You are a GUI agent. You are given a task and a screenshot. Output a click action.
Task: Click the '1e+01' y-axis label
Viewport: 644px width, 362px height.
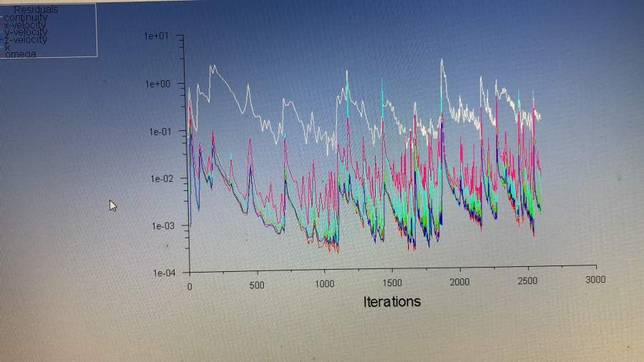click(x=156, y=36)
